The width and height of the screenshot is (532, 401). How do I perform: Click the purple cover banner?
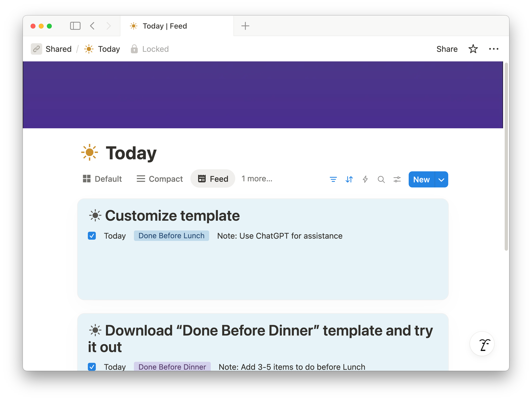[x=263, y=95]
